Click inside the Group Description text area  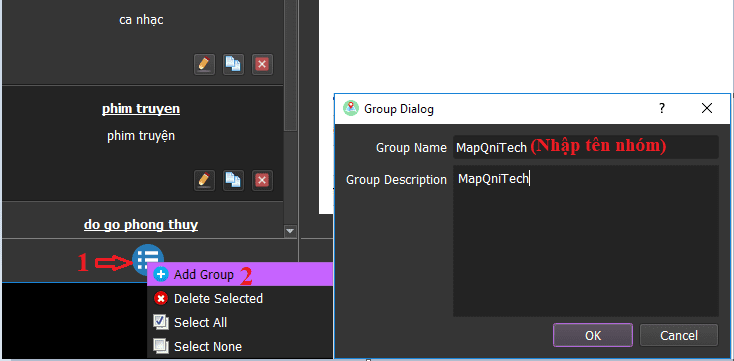click(x=585, y=241)
